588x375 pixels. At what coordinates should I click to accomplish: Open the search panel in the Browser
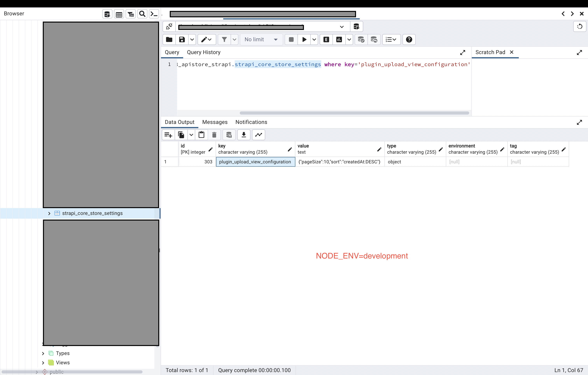coord(142,14)
